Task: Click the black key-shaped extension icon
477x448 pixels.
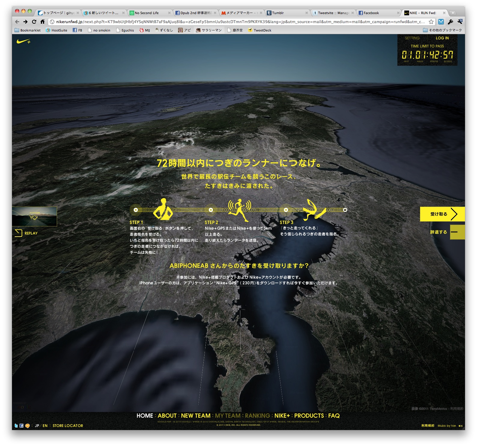Action: point(450,22)
